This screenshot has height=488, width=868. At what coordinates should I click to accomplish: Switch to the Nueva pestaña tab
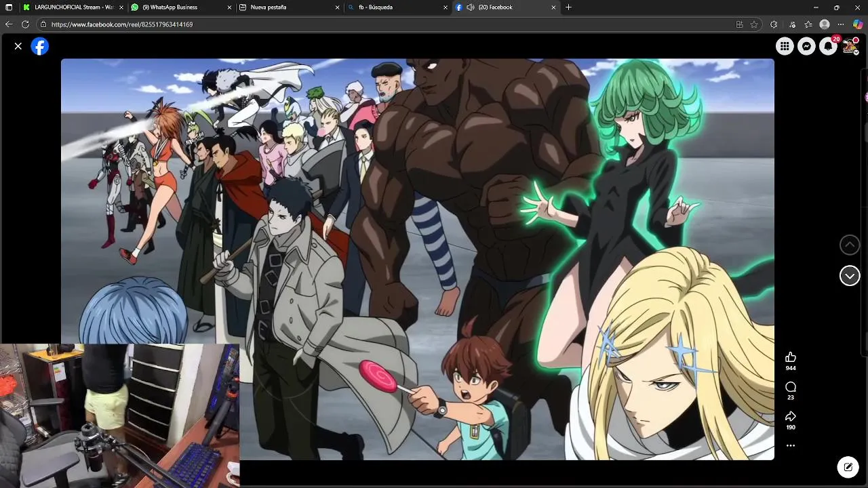(x=289, y=7)
